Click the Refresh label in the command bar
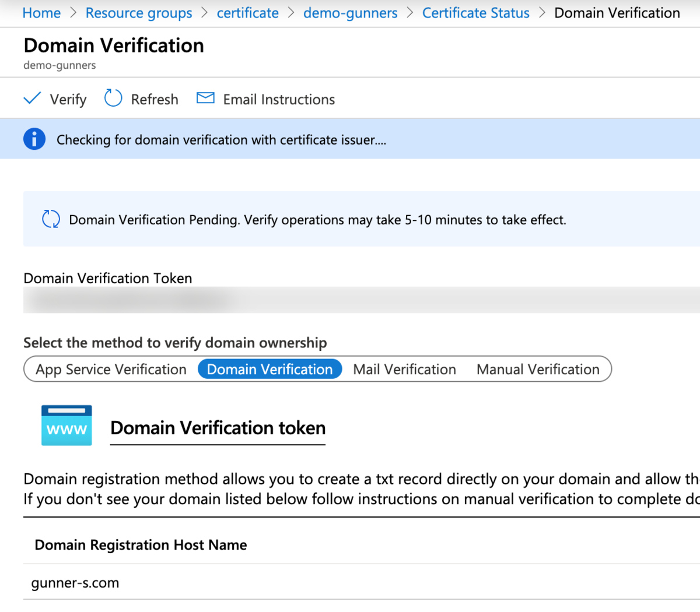This screenshot has width=700, height=612. pos(154,99)
